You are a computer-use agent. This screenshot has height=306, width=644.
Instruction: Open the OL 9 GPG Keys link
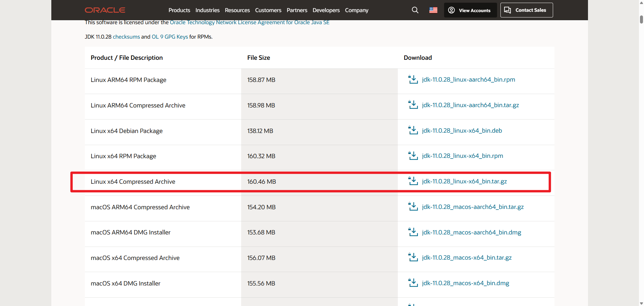[170, 37]
